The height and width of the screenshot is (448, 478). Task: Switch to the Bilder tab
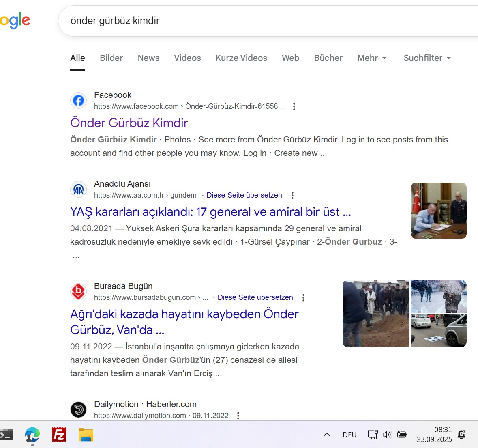[111, 58]
